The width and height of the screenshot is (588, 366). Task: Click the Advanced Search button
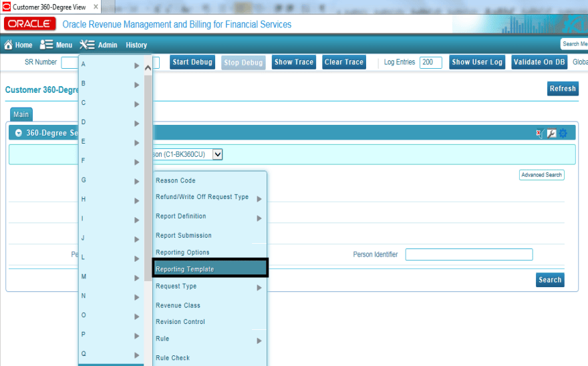[541, 175]
